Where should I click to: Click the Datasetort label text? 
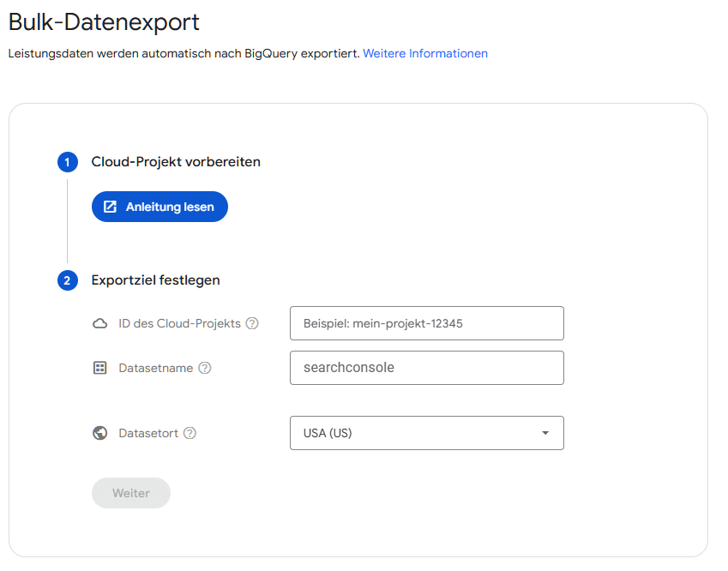pyautogui.click(x=148, y=433)
